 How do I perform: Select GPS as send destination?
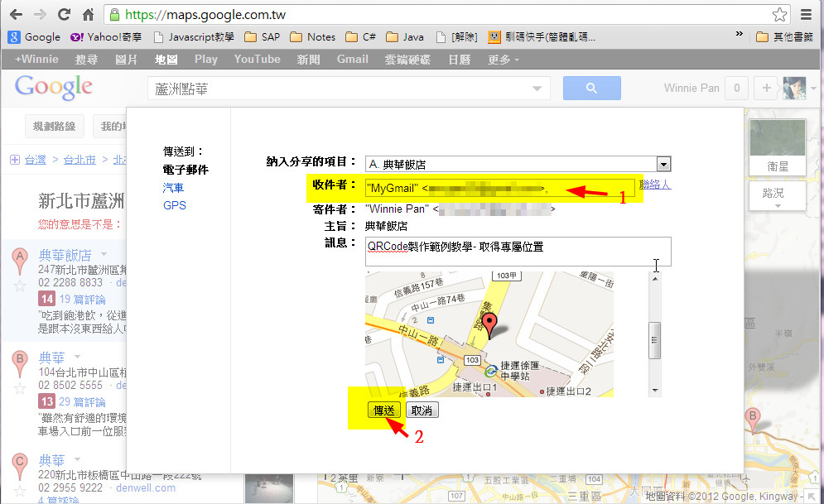pyautogui.click(x=175, y=205)
